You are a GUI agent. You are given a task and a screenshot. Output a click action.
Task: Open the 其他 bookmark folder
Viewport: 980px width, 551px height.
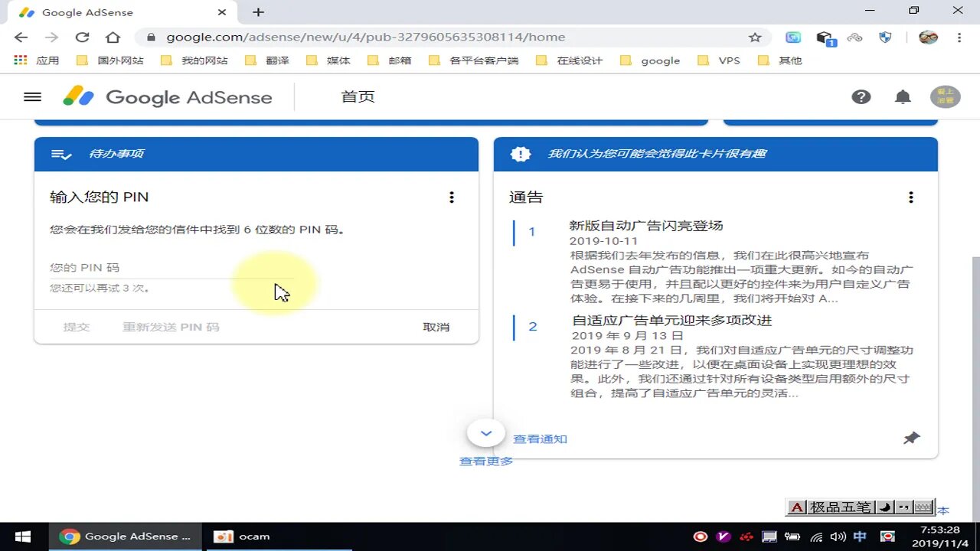pos(779,60)
